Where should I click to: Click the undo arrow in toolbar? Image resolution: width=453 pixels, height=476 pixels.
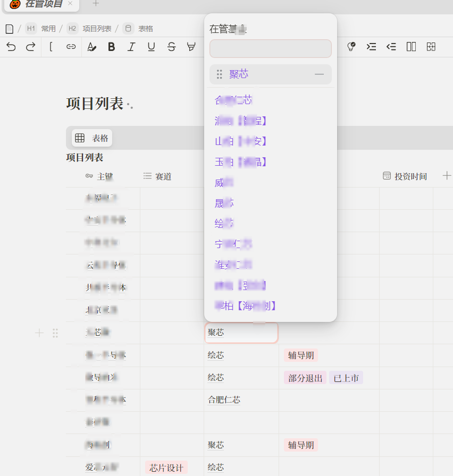[x=11, y=47]
